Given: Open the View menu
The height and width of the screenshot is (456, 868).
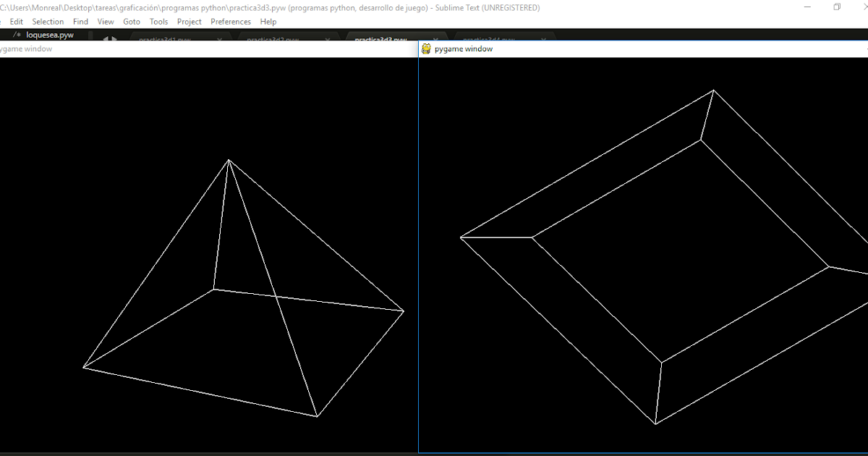Looking at the screenshot, I should 106,21.
